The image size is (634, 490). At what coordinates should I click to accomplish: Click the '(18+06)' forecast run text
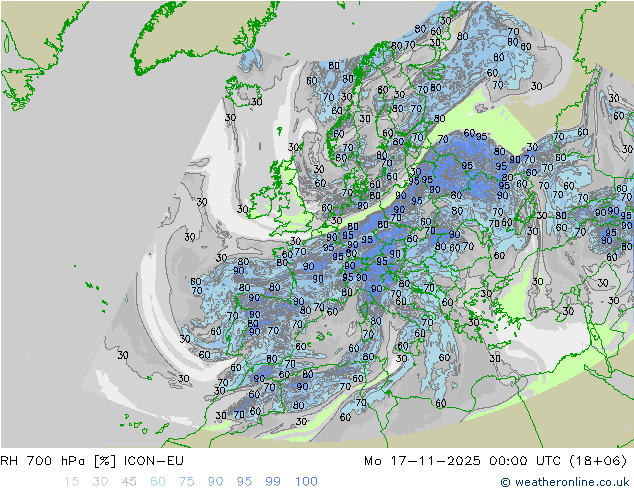click(598, 461)
